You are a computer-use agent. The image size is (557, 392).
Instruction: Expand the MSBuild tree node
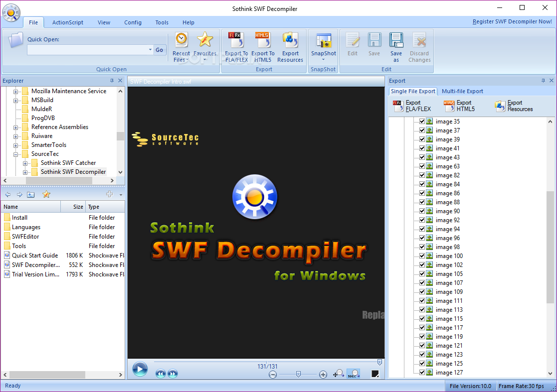tap(15, 101)
